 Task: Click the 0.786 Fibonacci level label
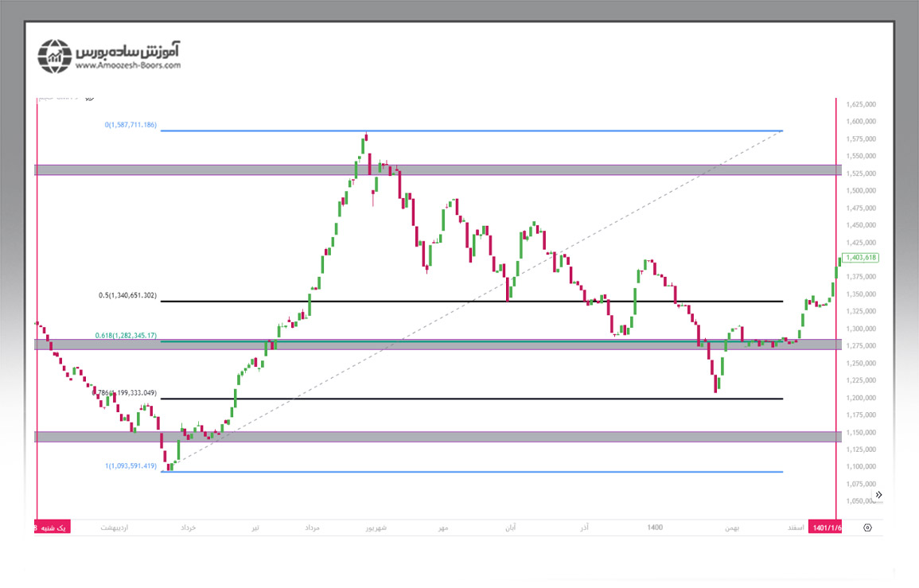point(125,393)
